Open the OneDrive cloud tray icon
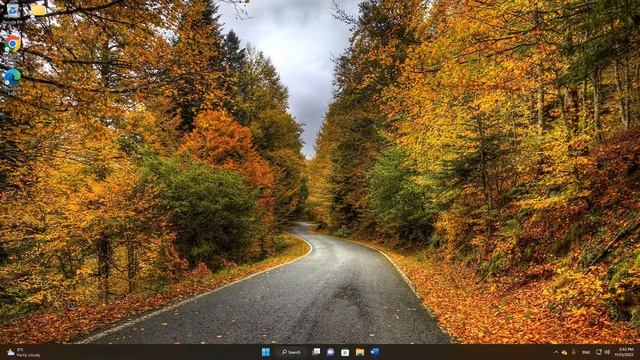Image resolution: width=640 pixels, height=360 pixels. click(x=564, y=352)
